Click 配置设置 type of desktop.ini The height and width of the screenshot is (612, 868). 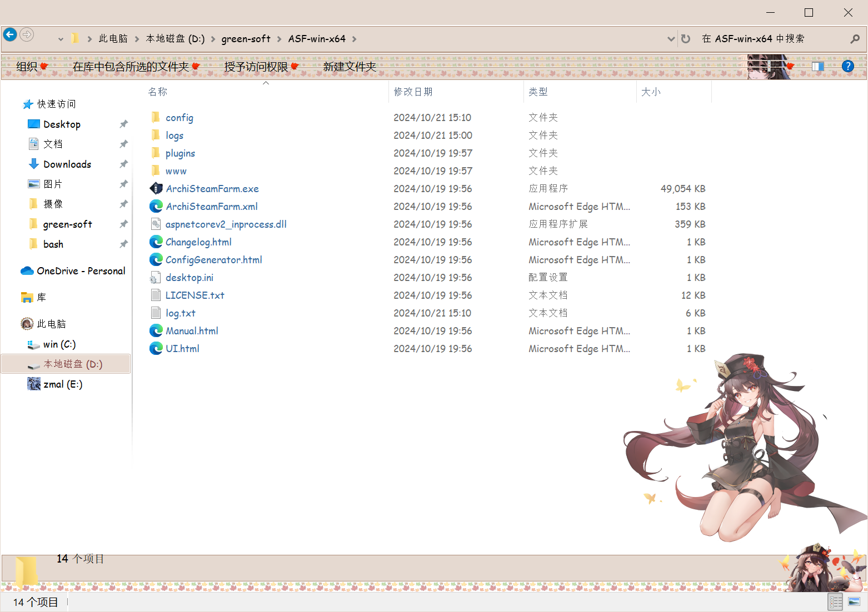pos(548,277)
